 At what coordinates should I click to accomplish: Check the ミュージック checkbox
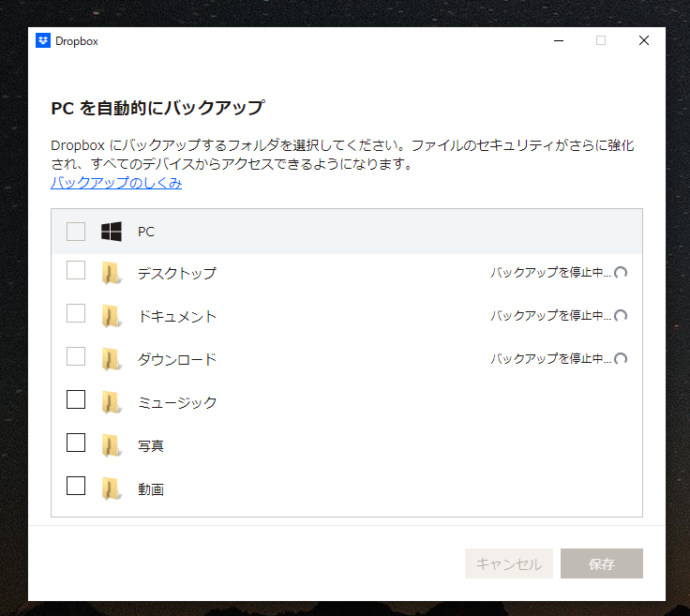pyautogui.click(x=76, y=400)
